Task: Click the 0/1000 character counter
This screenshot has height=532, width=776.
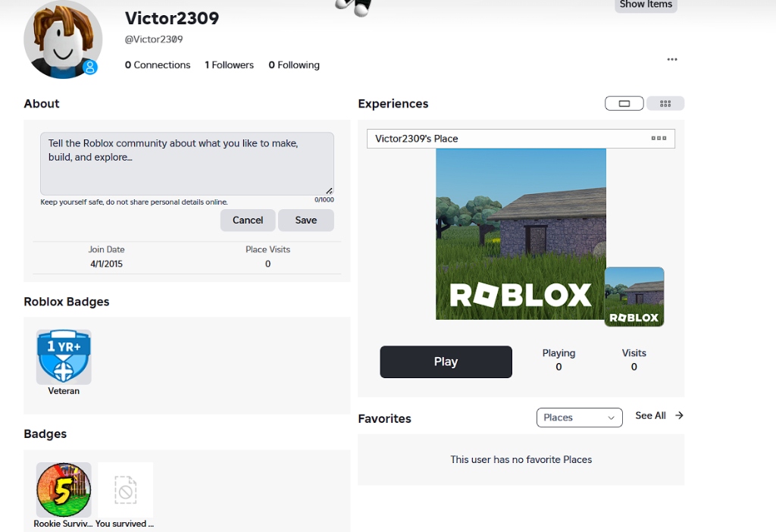Action: click(x=324, y=200)
